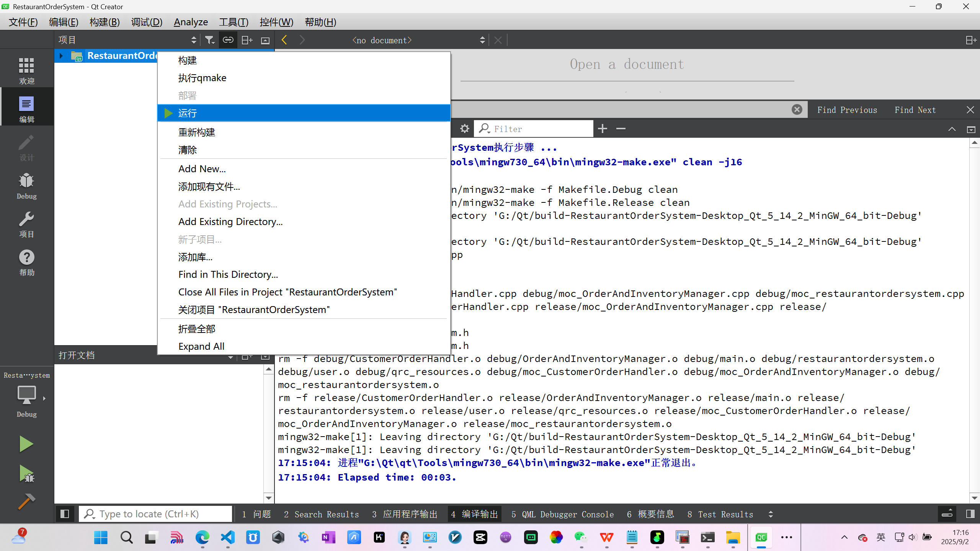Clear the find search field
980x551 pixels.
pyautogui.click(x=797, y=110)
